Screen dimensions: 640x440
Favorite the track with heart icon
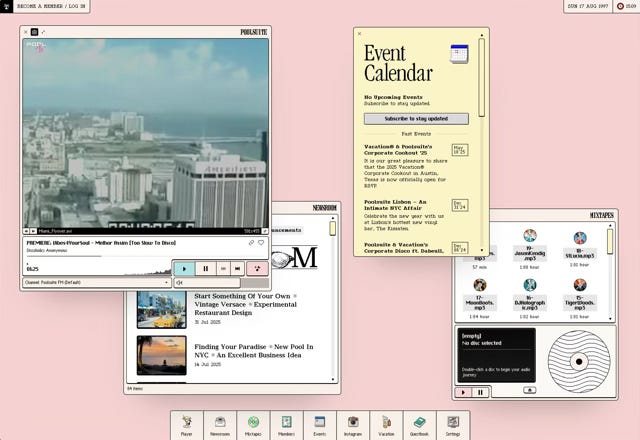click(261, 242)
